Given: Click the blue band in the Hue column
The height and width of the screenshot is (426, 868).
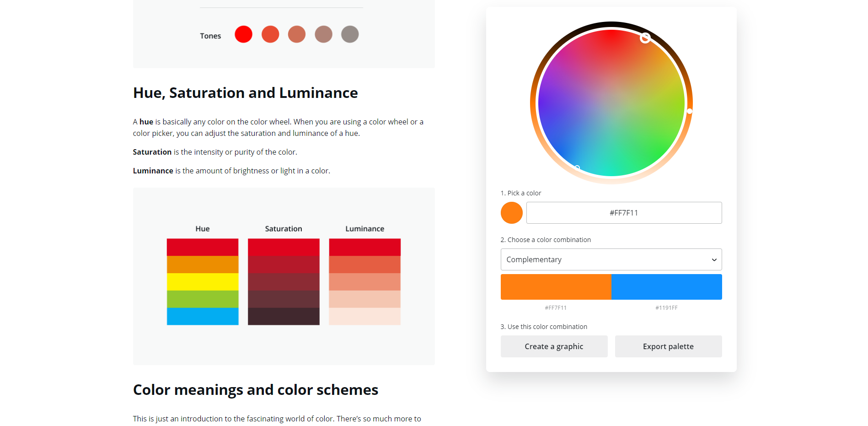Looking at the screenshot, I should [x=203, y=317].
